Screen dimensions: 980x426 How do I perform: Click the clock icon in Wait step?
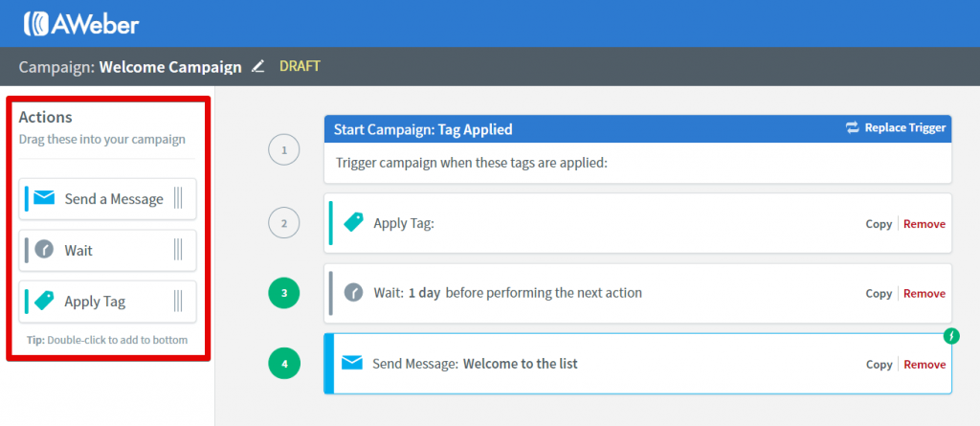354,292
